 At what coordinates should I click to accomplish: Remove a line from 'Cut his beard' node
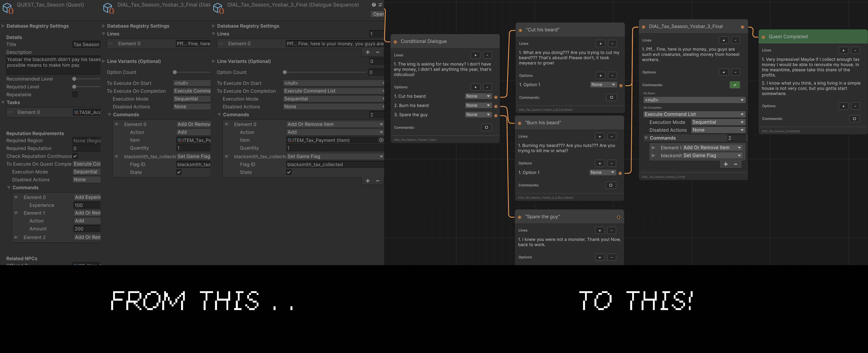click(x=612, y=43)
